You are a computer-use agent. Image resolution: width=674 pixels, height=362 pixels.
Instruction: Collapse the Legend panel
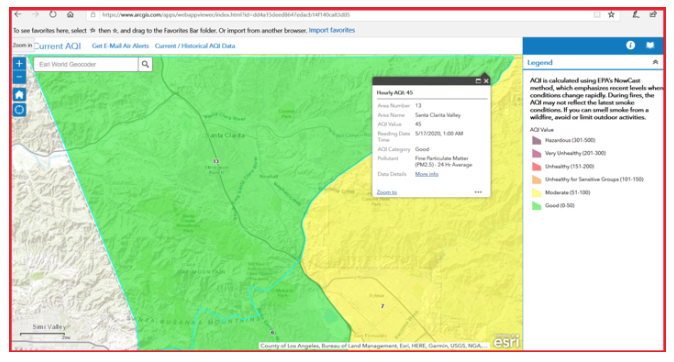(x=655, y=62)
